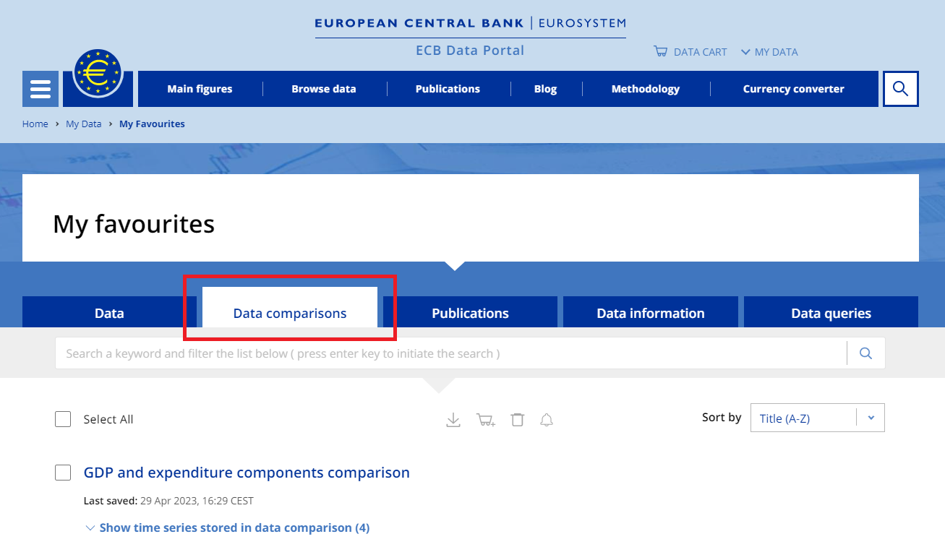945x560 pixels.
Task: Check the GDP and expenditure comparison checkbox
Action: 63,473
